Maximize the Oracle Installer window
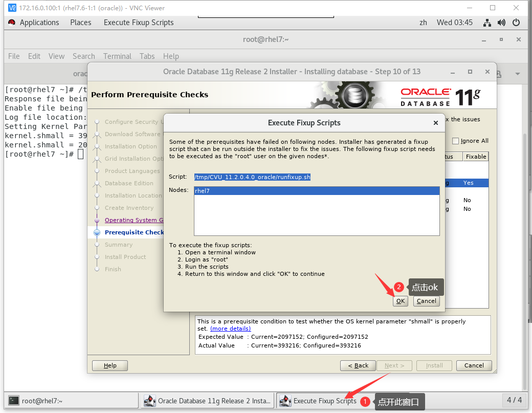532x413 pixels. (x=470, y=72)
